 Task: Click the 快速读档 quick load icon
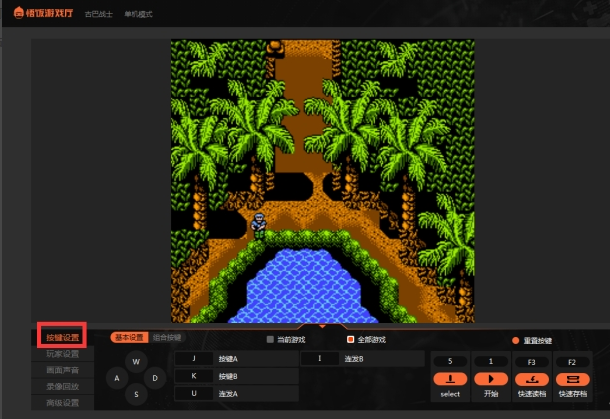pyautogui.click(x=532, y=379)
